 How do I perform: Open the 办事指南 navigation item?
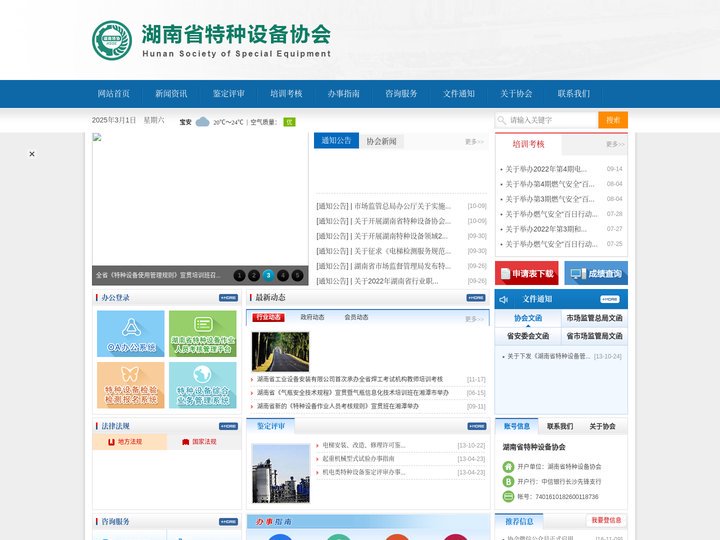click(x=343, y=94)
